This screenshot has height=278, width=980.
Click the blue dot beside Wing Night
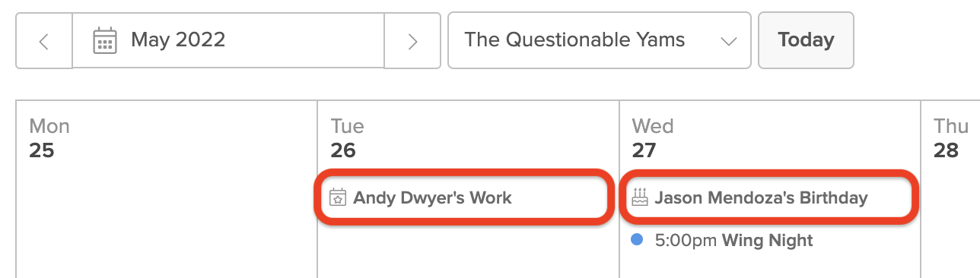[x=638, y=240]
